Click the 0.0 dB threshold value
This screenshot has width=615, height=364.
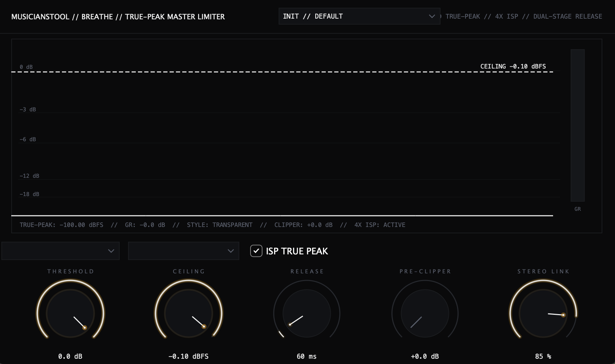tap(70, 356)
